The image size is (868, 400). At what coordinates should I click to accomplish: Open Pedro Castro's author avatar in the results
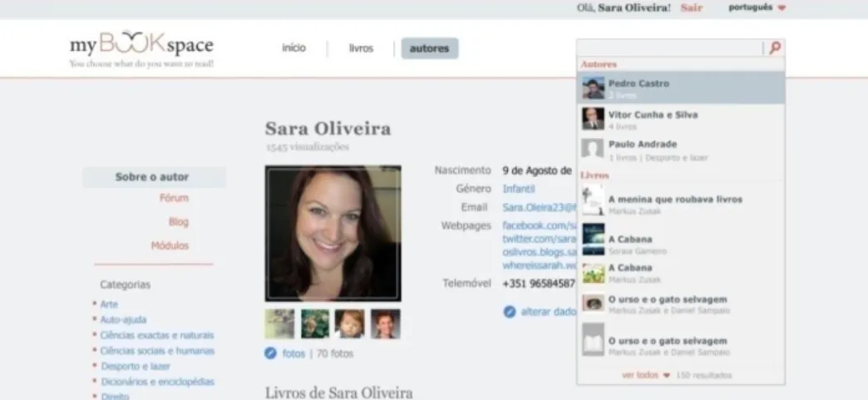point(593,87)
